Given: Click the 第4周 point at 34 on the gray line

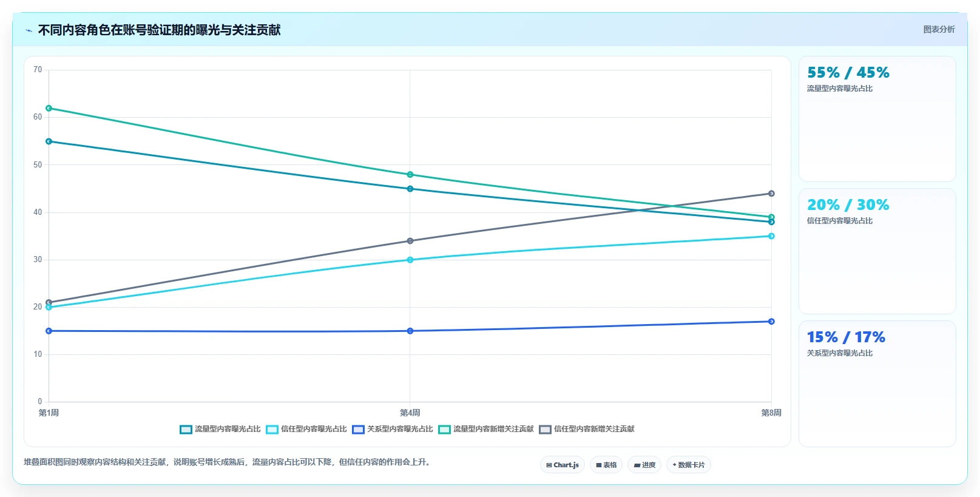Looking at the screenshot, I should [410, 241].
